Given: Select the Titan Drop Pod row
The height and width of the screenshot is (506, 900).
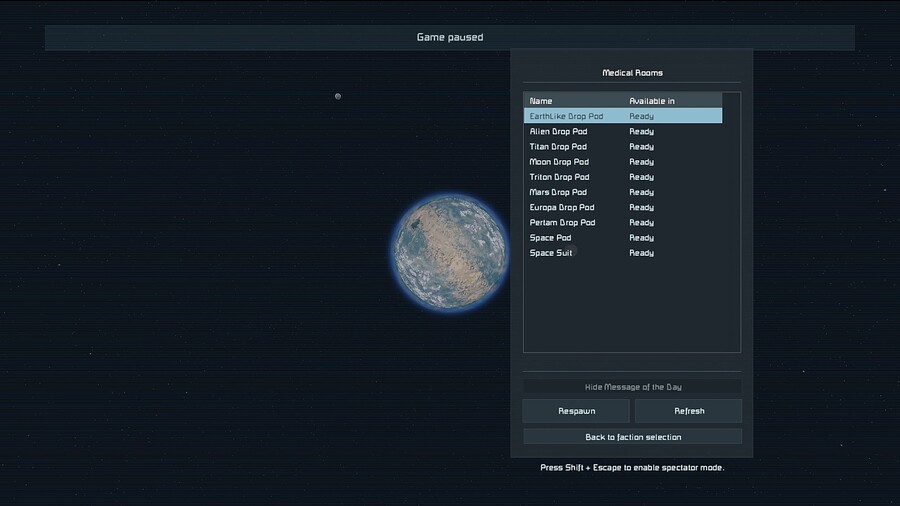Looking at the screenshot, I should pos(558,147).
